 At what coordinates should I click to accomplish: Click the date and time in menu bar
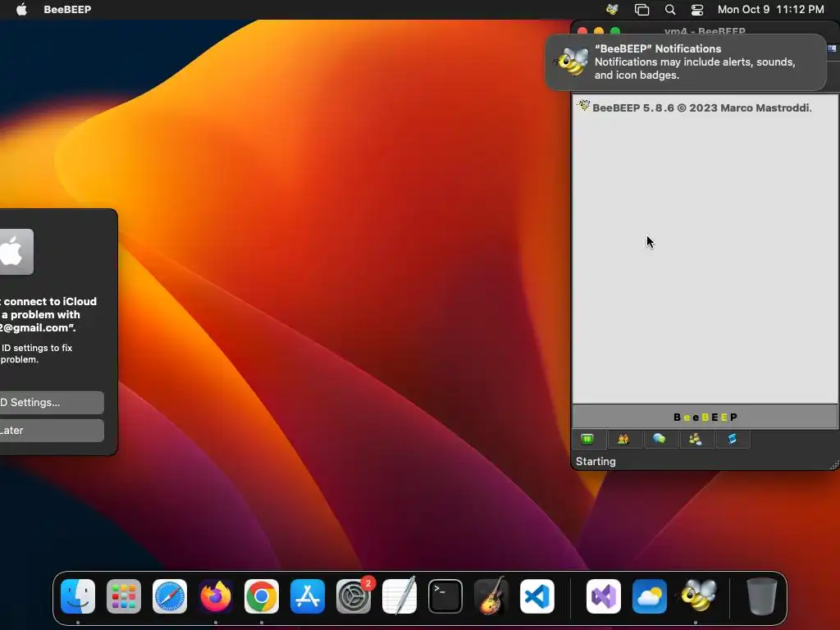click(770, 9)
